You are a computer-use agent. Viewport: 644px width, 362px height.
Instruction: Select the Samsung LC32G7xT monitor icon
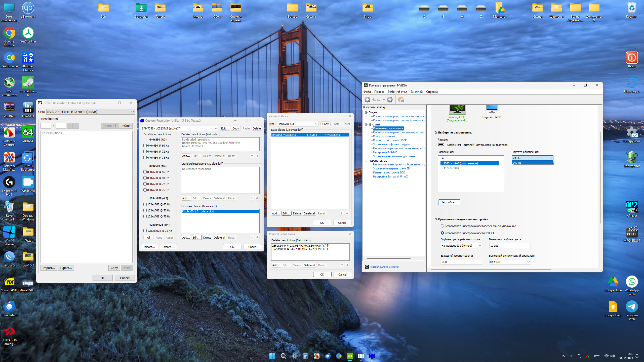pyautogui.click(x=457, y=110)
